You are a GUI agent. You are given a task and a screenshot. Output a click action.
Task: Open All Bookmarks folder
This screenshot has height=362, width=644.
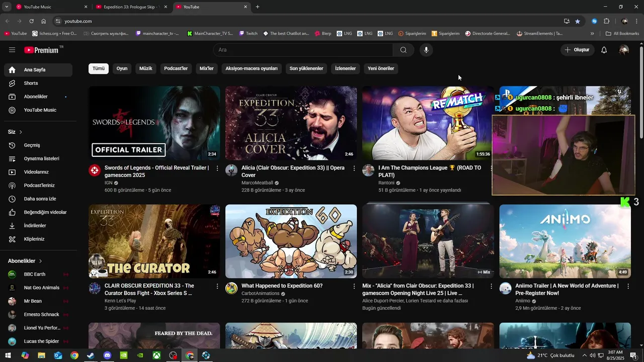[x=622, y=34]
